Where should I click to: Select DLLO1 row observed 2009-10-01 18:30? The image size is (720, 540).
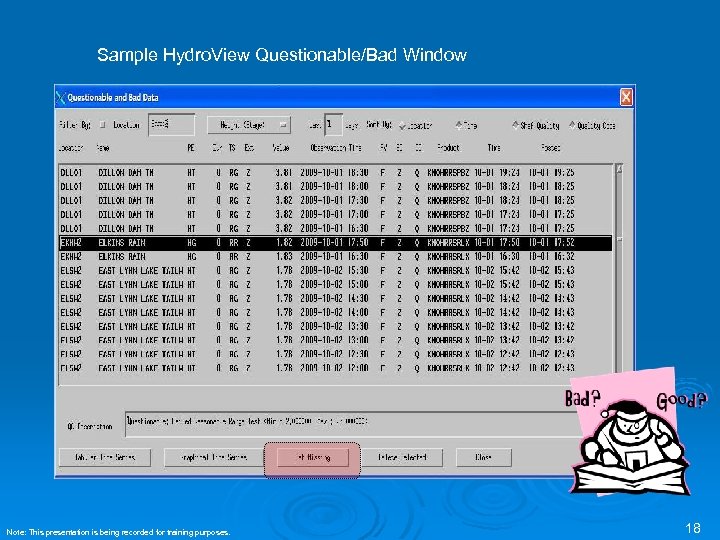[336, 173]
